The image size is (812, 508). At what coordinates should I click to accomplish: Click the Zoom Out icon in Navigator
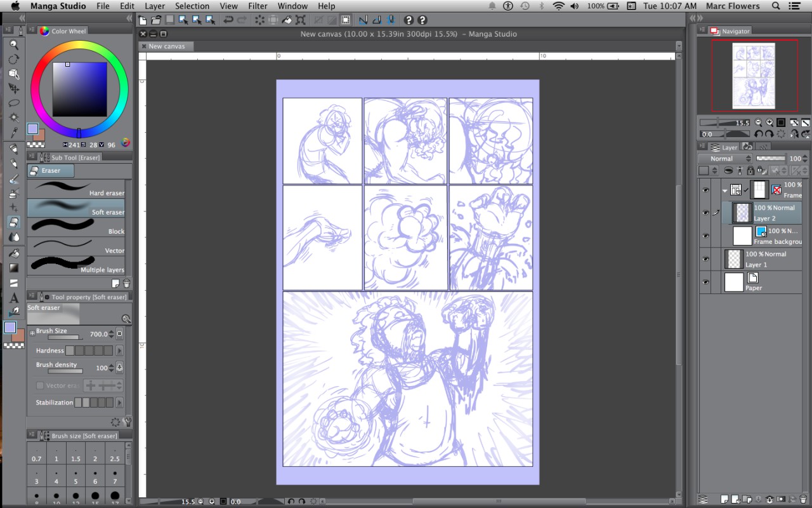759,123
